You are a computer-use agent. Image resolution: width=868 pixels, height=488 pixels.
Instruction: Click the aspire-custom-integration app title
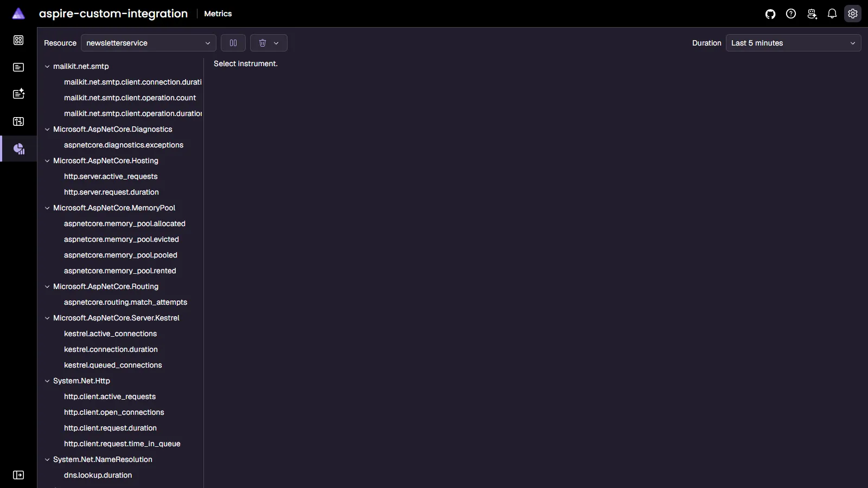pos(113,14)
